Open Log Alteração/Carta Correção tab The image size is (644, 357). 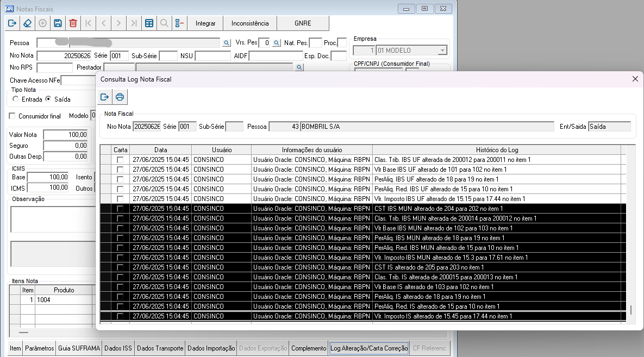369,348
